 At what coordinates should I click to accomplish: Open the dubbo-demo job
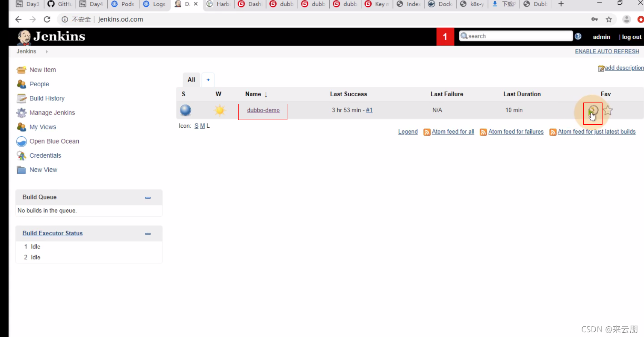click(263, 110)
